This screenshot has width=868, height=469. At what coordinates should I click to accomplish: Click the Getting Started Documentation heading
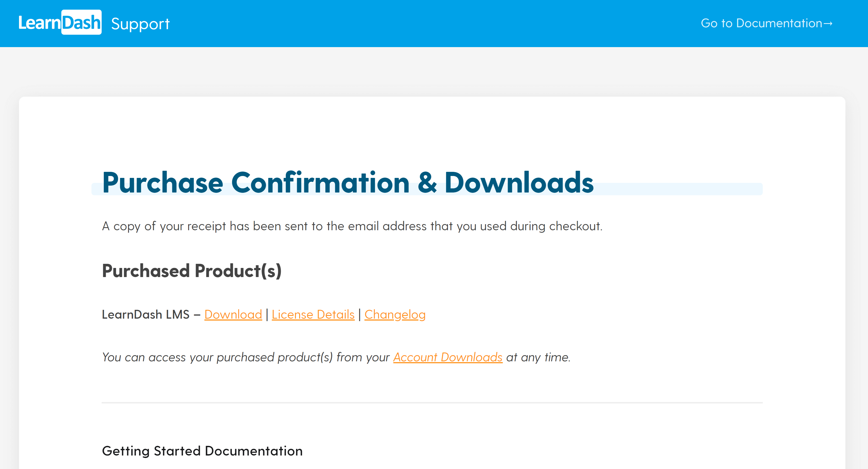(202, 451)
